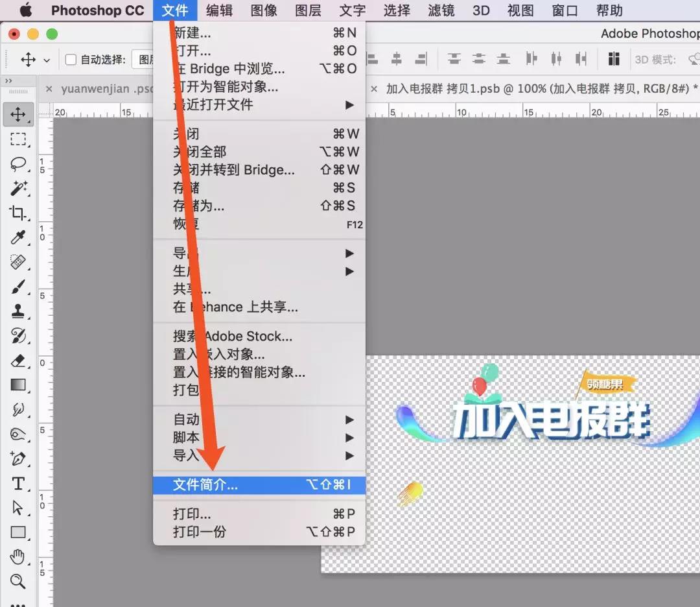Click the distribute horizontal centers icon
700x607 pixels.
[556, 59]
